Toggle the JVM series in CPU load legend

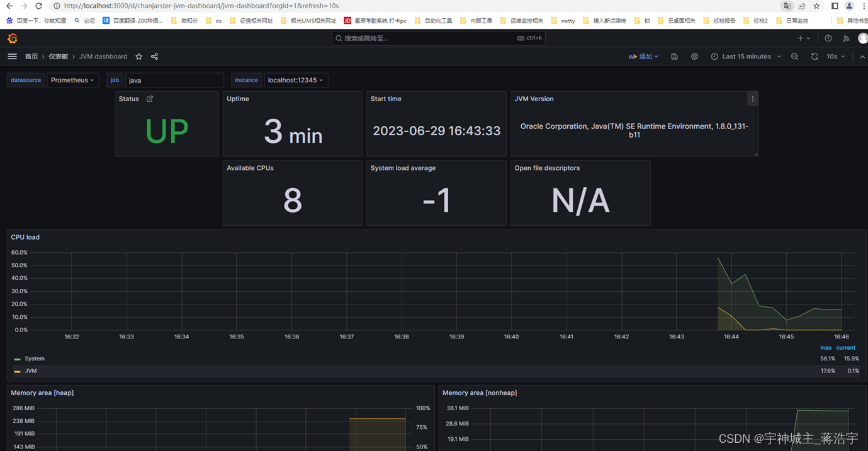[30, 370]
